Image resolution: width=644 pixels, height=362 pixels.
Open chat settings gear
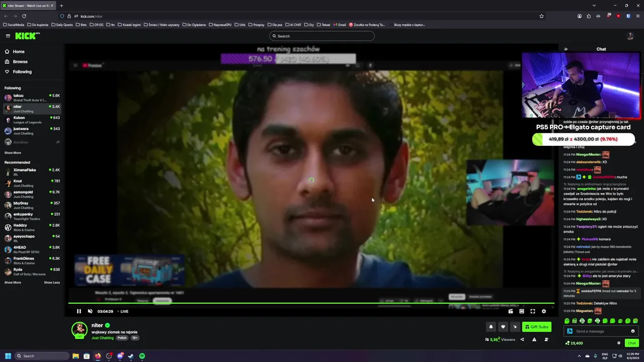tap(619, 343)
